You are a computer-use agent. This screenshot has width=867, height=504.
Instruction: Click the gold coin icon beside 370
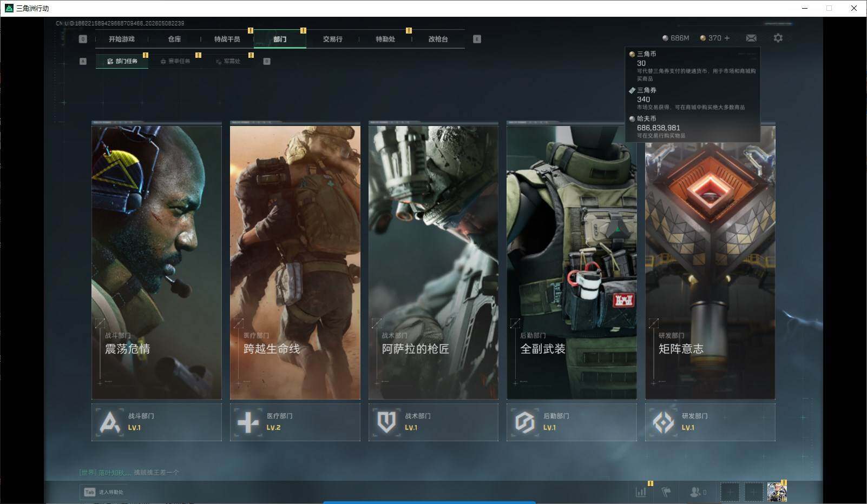[703, 38]
